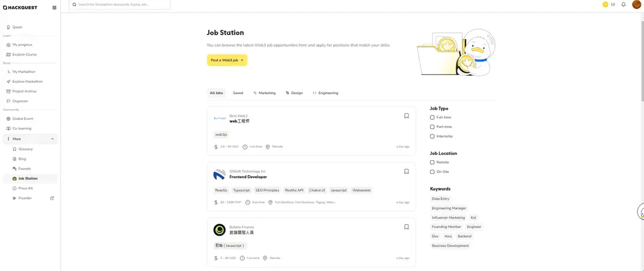Screen dimensions: 644x271
Task: Toggle sidebar layout icon beside HackQuest logo
Action: (54, 8)
